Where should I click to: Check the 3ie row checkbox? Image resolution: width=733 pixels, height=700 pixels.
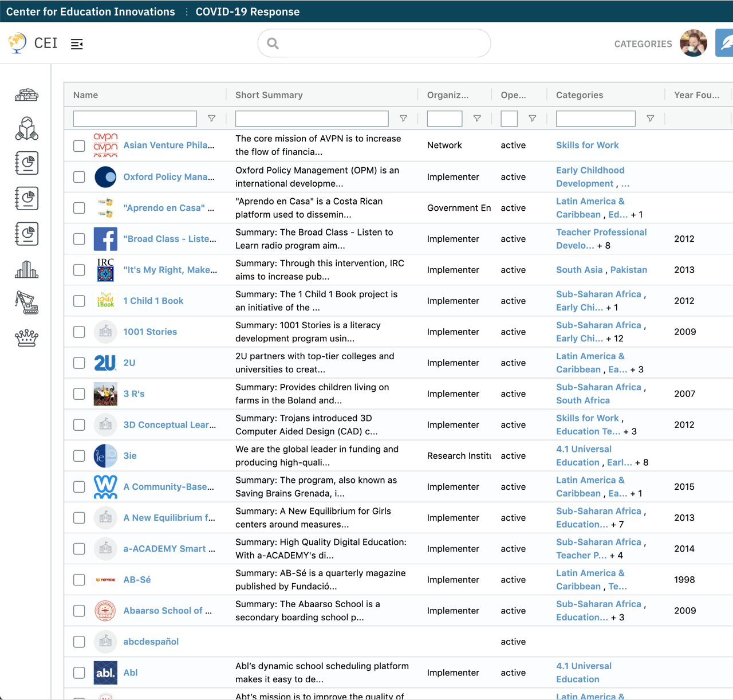tap(79, 456)
